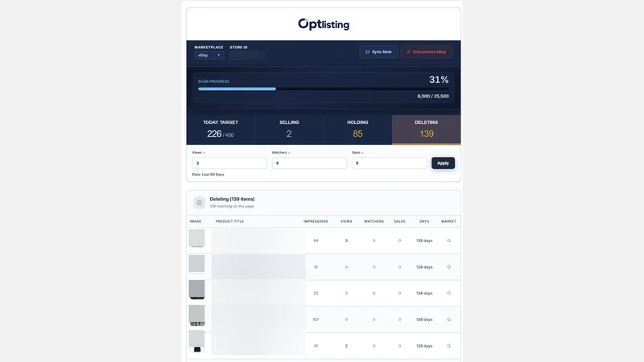Click the Deleting section header icon

click(199, 203)
